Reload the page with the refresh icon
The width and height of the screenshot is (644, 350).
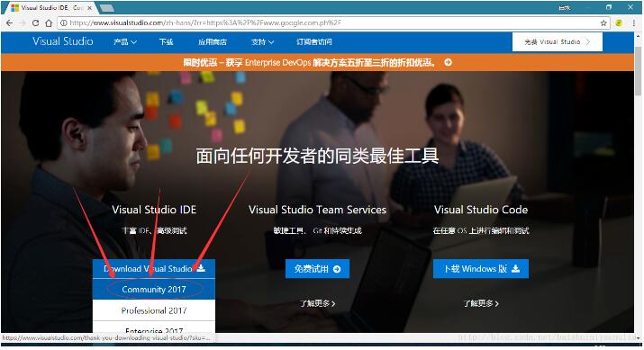[x=35, y=23]
